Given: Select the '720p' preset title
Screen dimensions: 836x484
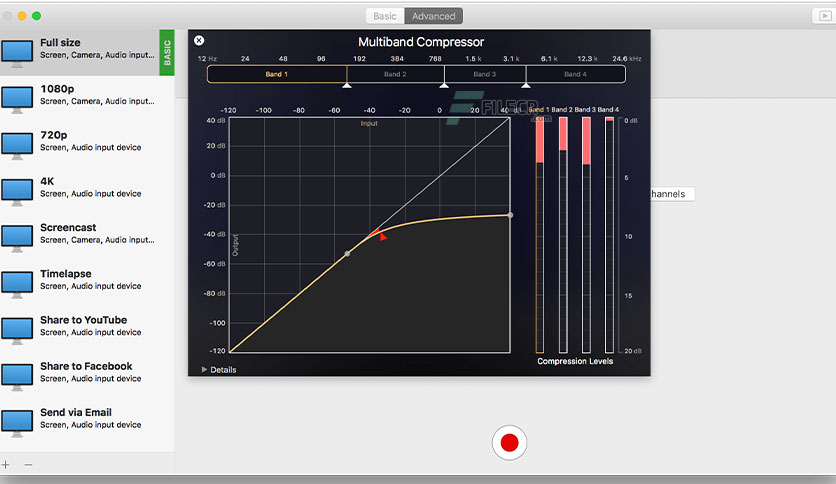Looking at the screenshot, I should click(x=54, y=135).
